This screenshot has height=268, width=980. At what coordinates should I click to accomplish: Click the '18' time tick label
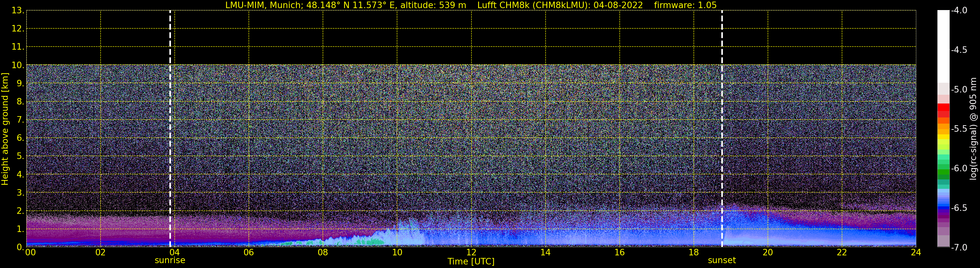click(694, 252)
